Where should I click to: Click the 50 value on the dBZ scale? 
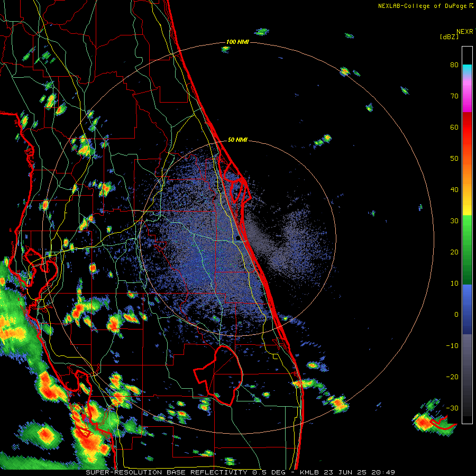(454, 159)
